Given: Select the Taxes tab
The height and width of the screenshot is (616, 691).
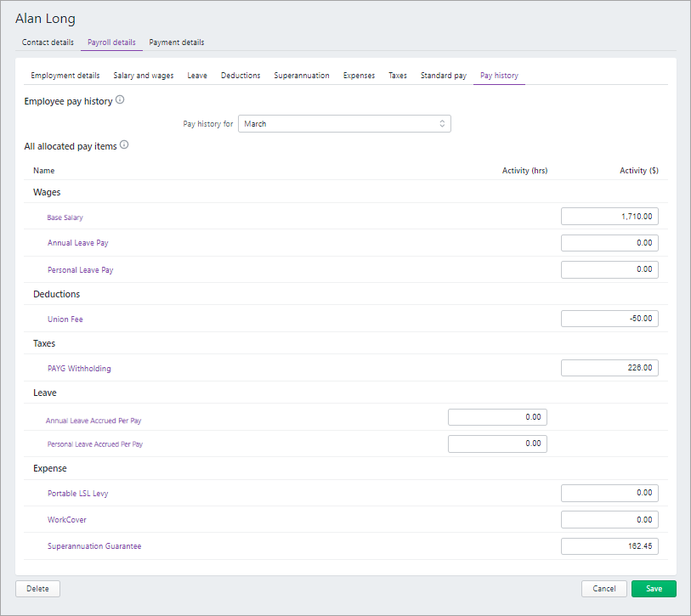Looking at the screenshot, I should coord(398,76).
